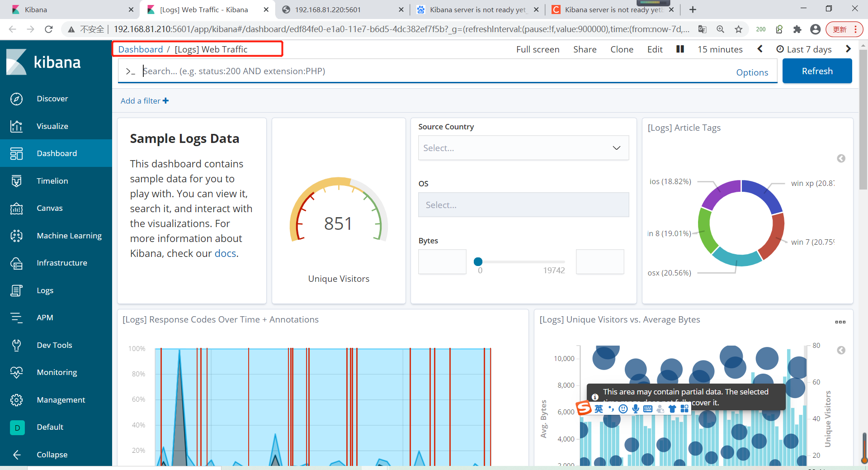Open panel options of Unique Visitors chart
Viewport: 868px width, 470px height.
click(840, 322)
